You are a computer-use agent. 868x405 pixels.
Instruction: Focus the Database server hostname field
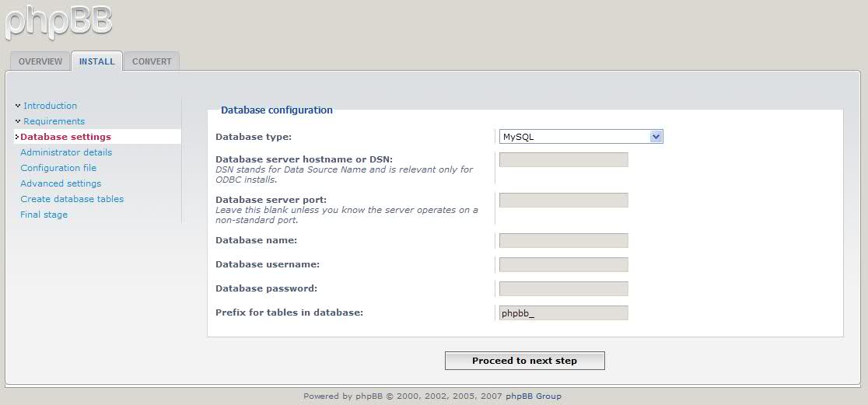[x=564, y=159]
